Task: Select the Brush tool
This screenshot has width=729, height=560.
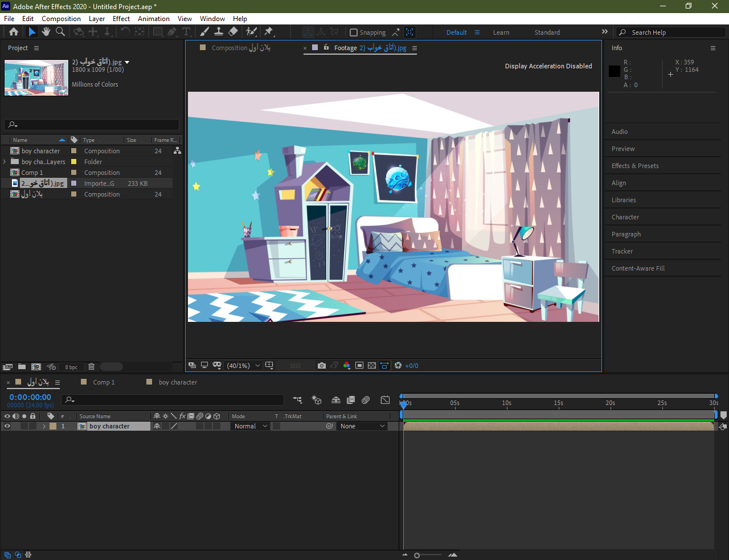Action: pos(204,32)
